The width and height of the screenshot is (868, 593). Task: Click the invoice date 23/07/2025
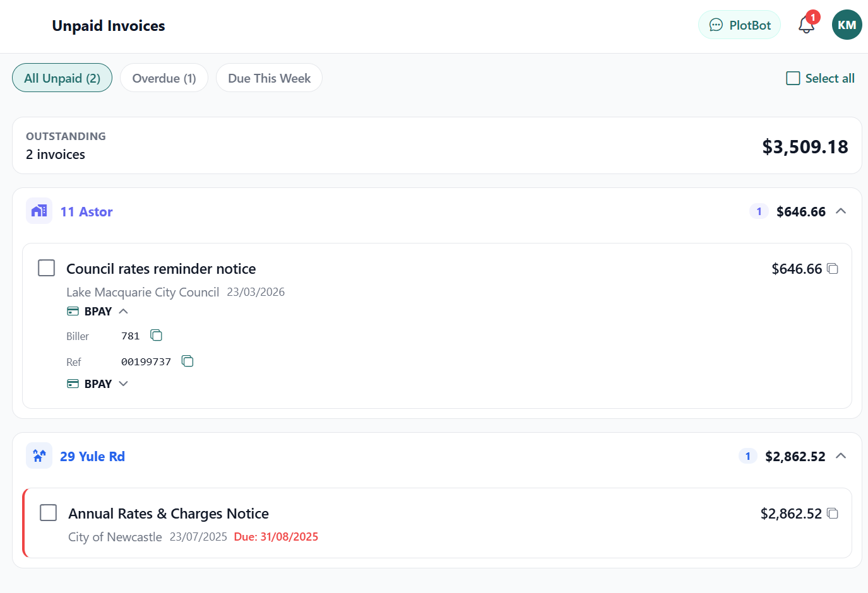pos(198,537)
